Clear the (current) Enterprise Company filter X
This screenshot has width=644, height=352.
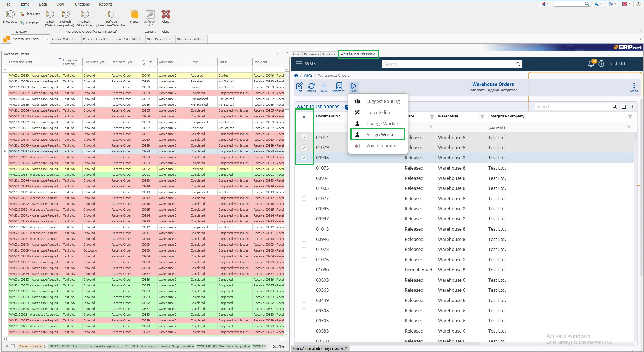[x=628, y=127]
